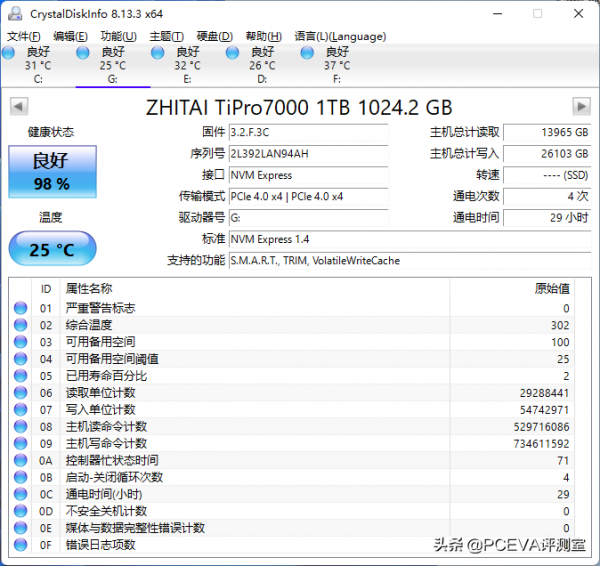The width and height of the screenshot is (600, 566).
Task: Click status orb for drive E:
Action: click(x=157, y=52)
